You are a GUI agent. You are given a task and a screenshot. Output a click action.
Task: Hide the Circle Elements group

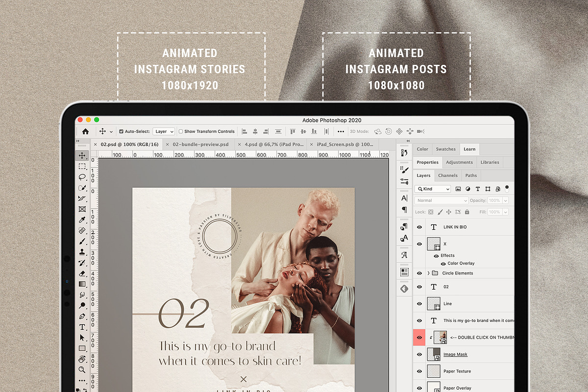419,273
